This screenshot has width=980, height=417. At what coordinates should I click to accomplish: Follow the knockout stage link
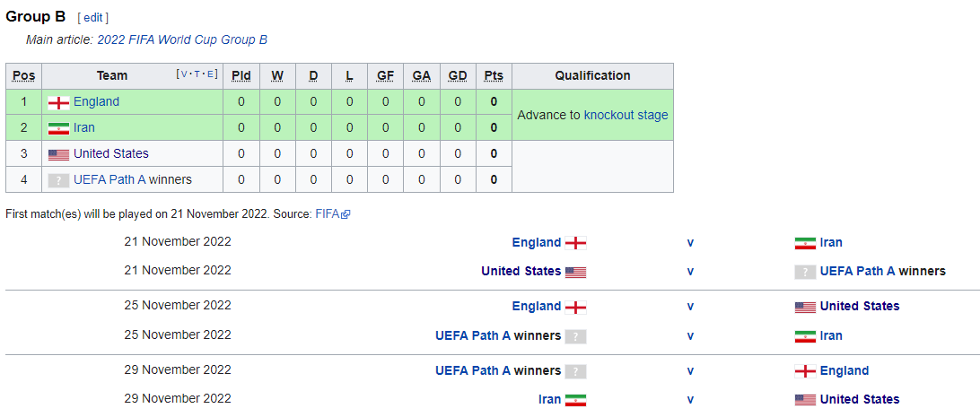click(626, 115)
